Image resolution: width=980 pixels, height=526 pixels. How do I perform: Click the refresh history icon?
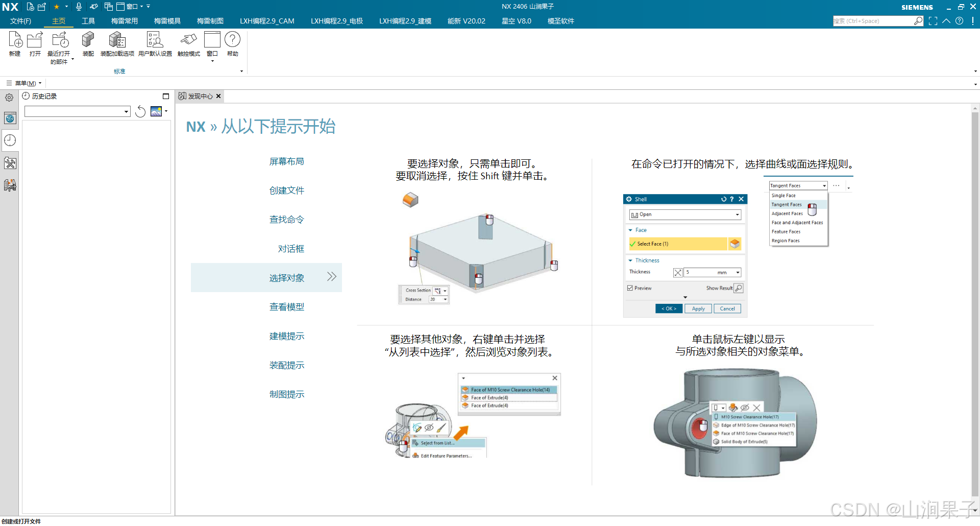140,111
